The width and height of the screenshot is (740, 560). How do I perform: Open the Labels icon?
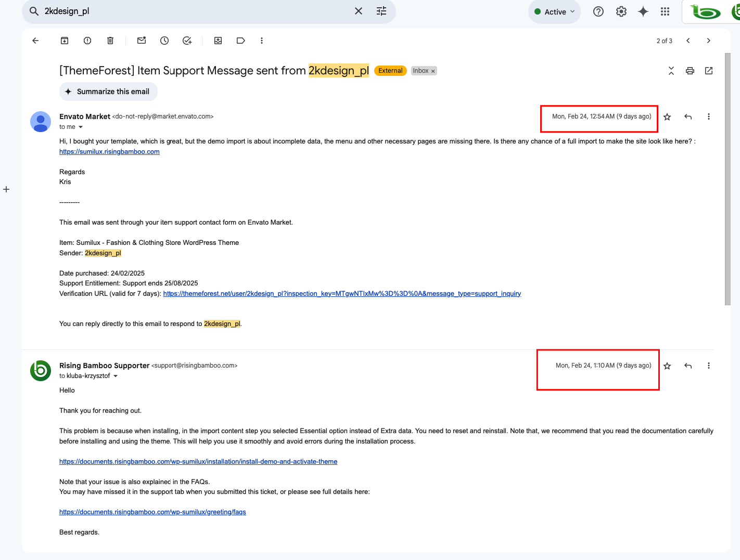pos(240,41)
